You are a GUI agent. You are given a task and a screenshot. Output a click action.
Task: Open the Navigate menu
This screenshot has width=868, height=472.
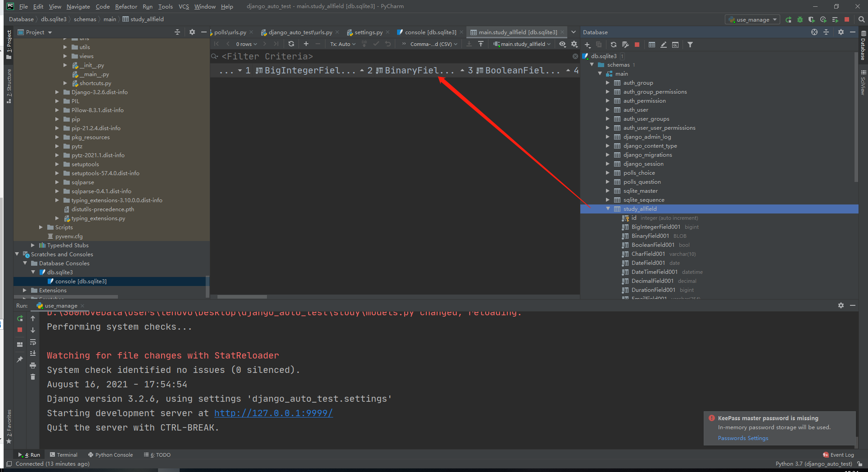click(x=78, y=6)
